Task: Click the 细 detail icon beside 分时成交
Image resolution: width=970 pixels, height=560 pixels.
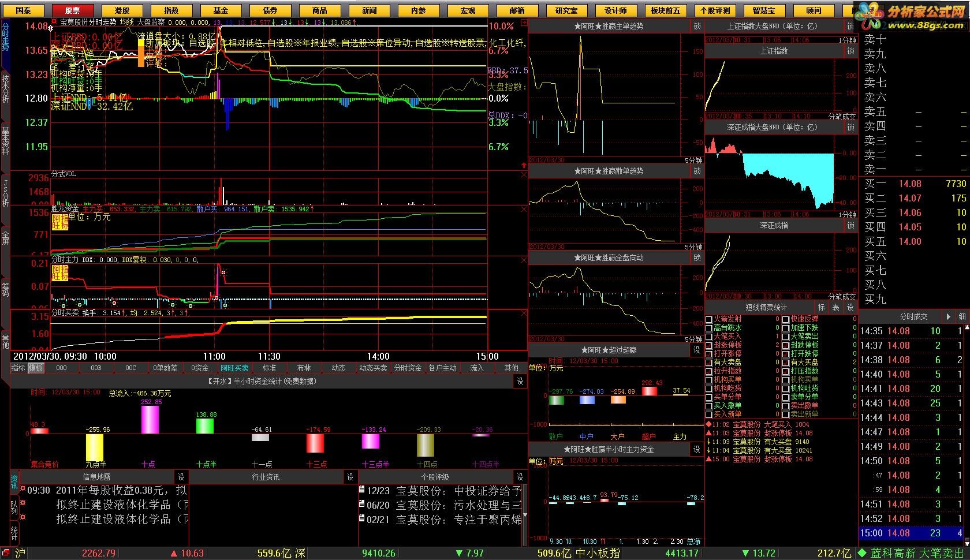Action: 962,316
